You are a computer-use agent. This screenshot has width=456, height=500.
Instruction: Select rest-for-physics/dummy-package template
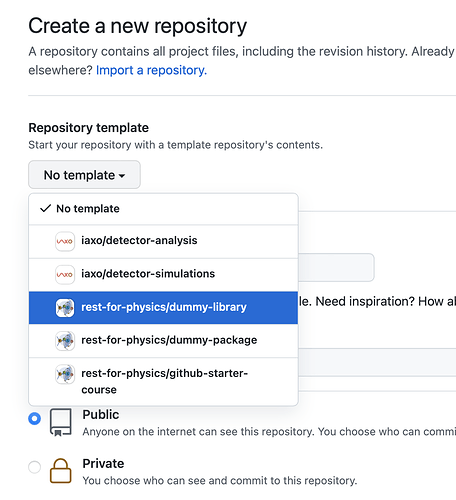click(163, 341)
